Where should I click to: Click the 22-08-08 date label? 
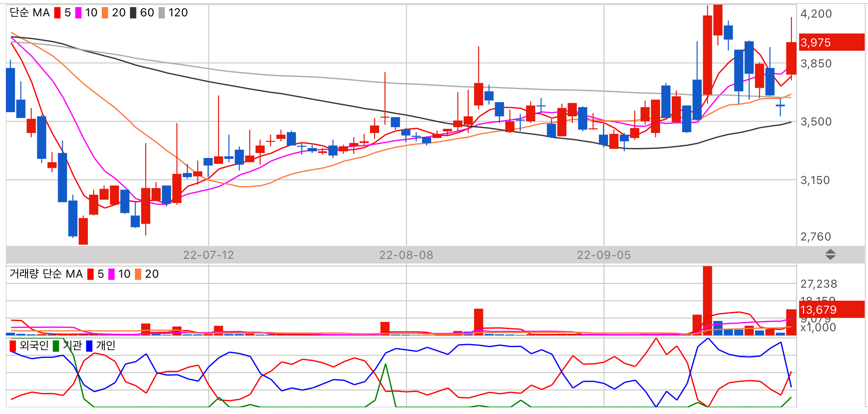pos(406,255)
